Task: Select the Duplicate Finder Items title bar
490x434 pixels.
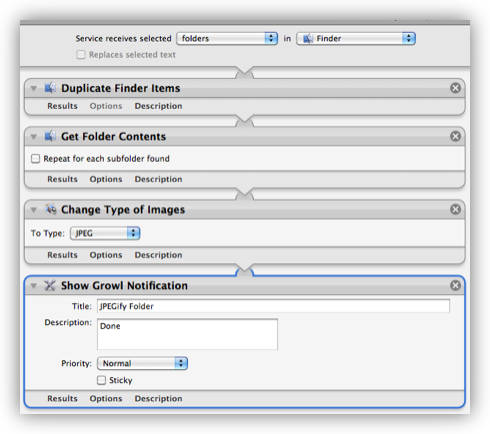Action: [x=245, y=88]
